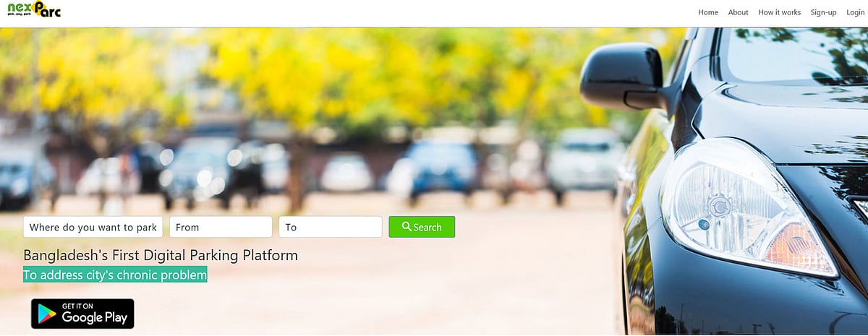868x336 pixels.
Task: Click the green Search button
Action: pyautogui.click(x=422, y=227)
